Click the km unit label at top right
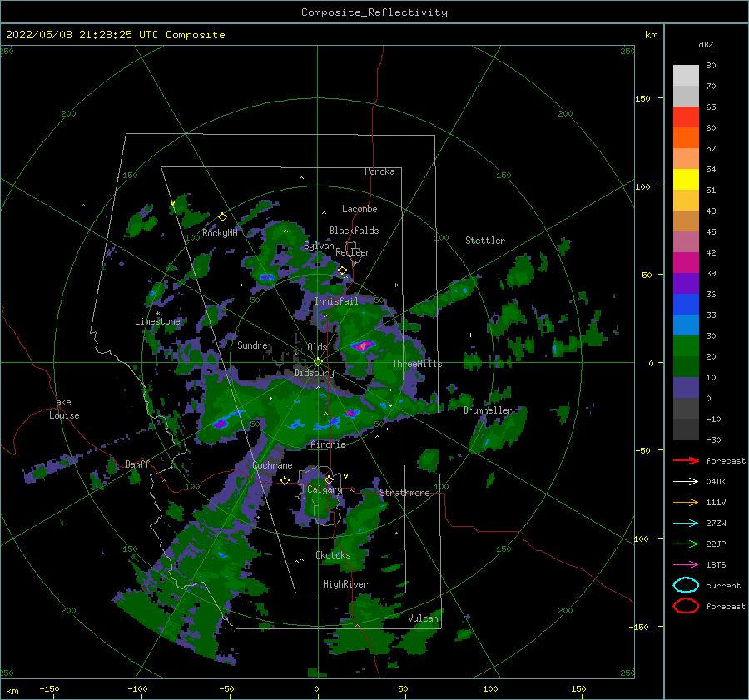The height and width of the screenshot is (700, 749). (651, 35)
